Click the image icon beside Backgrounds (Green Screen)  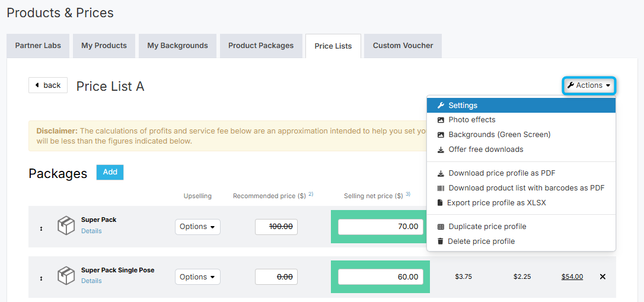click(441, 135)
